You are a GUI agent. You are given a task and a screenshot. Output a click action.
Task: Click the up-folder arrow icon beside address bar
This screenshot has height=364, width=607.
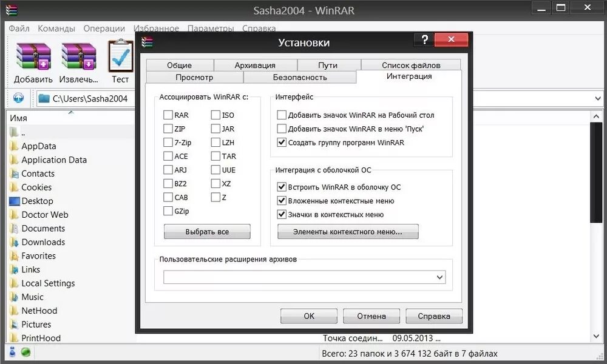click(18, 98)
